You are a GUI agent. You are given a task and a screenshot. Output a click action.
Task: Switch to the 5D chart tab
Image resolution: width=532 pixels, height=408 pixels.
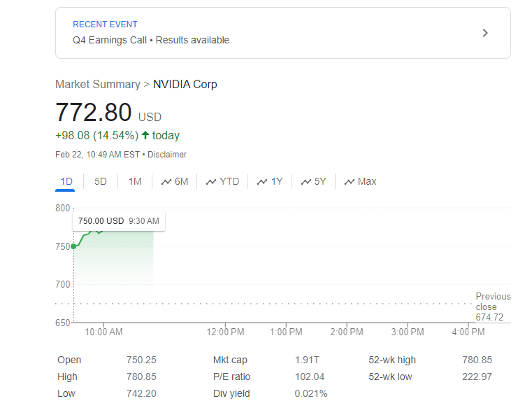101,181
